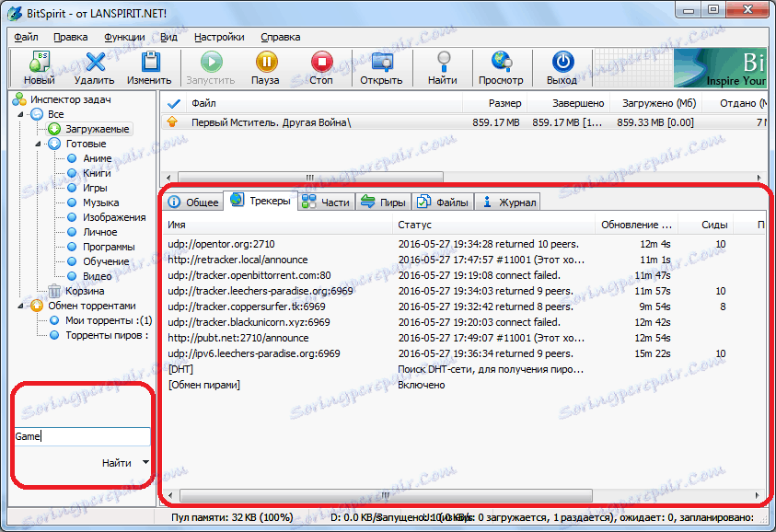Open the Функции menu
This screenshot has height=532, width=776.
click(124, 37)
